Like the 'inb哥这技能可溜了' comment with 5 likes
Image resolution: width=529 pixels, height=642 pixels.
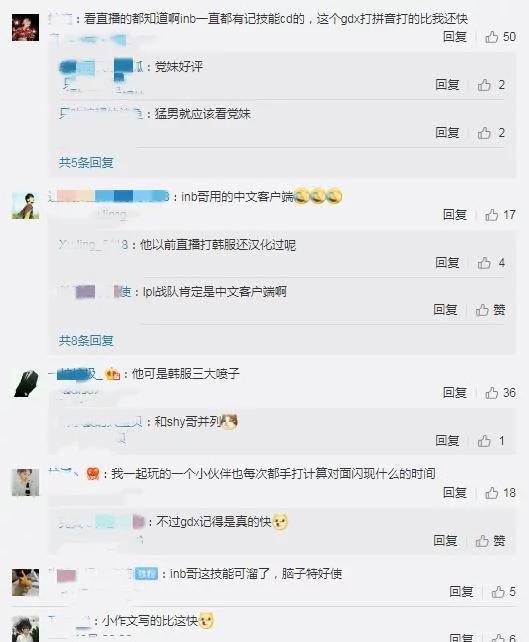tap(503, 592)
